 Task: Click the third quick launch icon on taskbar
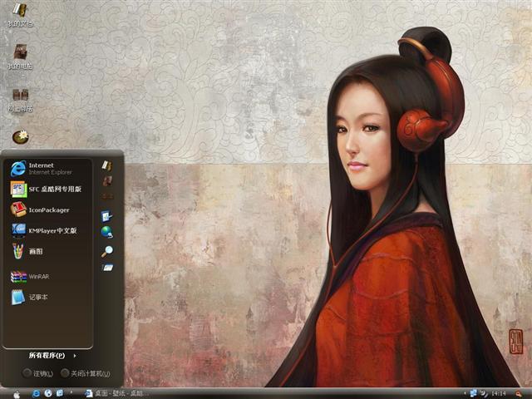click(x=59, y=393)
